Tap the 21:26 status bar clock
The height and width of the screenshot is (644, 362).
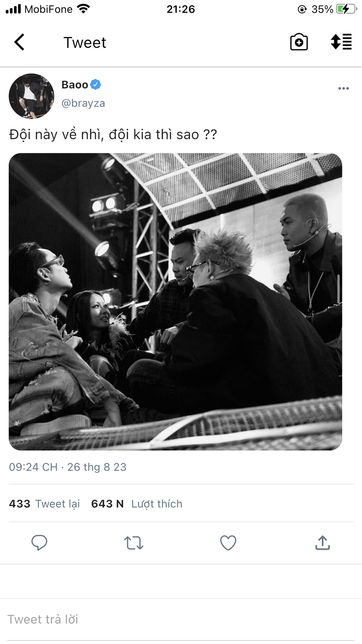[181, 9]
